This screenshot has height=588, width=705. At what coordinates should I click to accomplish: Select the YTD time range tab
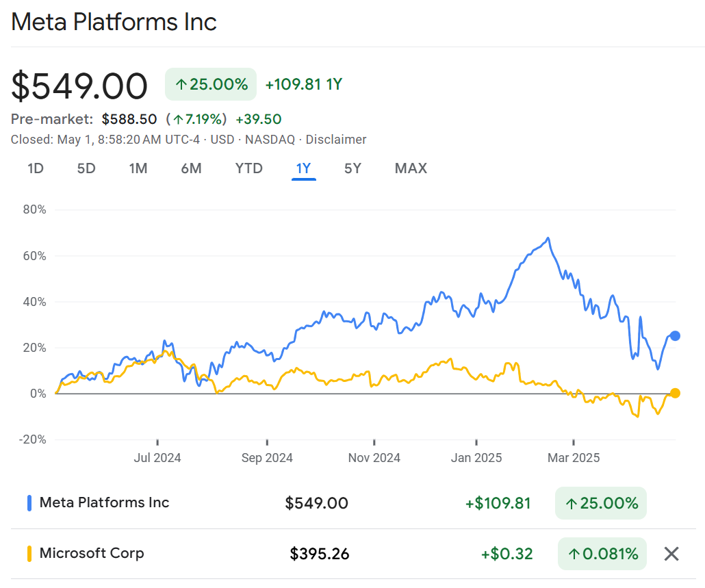(x=249, y=168)
